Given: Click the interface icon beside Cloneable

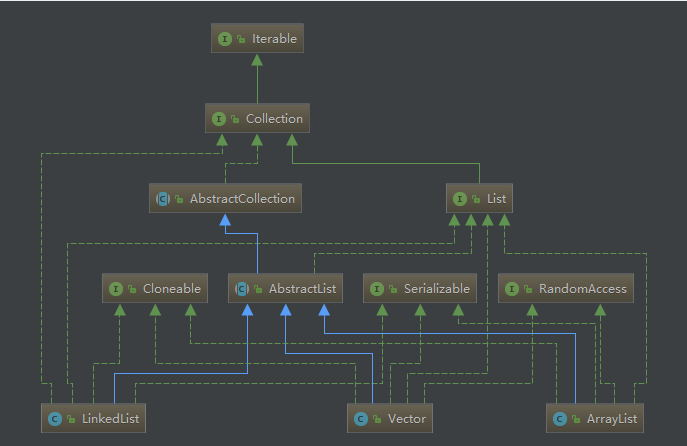Looking at the screenshot, I should pos(116,289).
